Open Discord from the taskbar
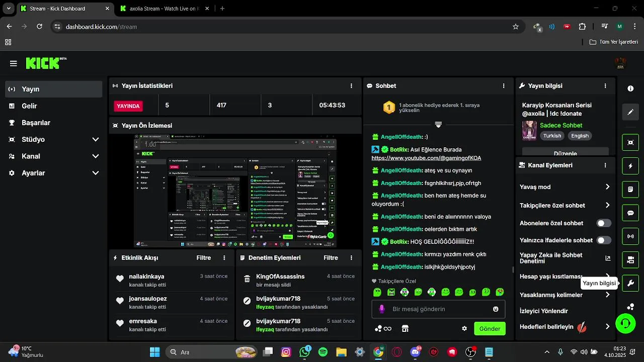This screenshot has width=644, height=362. [416, 352]
